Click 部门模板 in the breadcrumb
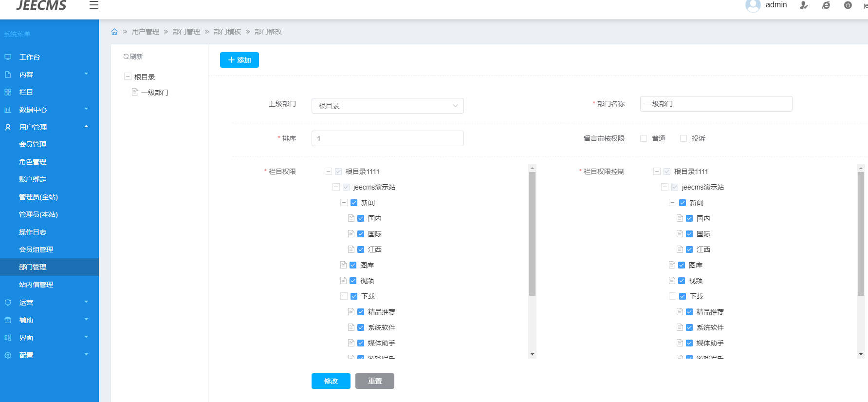868x402 pixels. pyautogui.click(x=227, y=32)
